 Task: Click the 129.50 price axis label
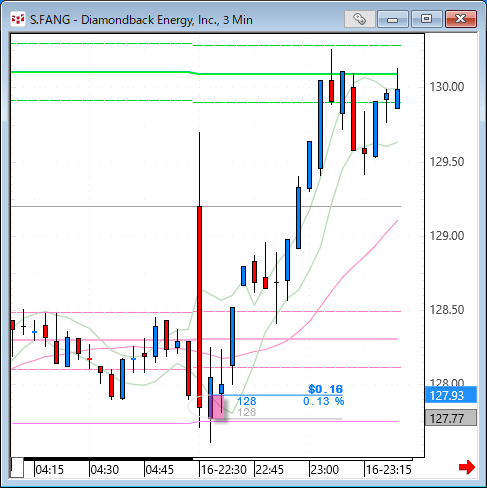[447, 162]
